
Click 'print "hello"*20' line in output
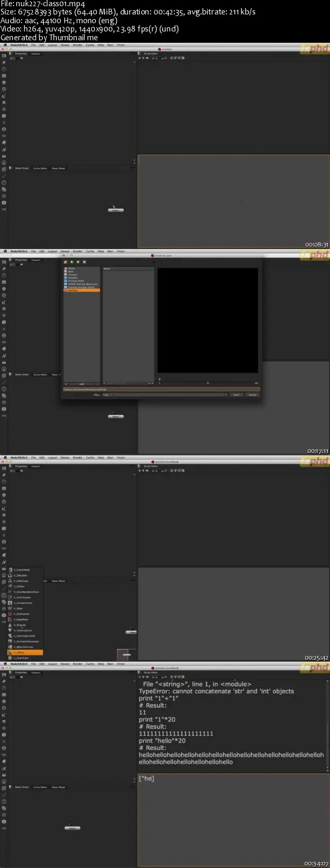click(x=162, y=741)
